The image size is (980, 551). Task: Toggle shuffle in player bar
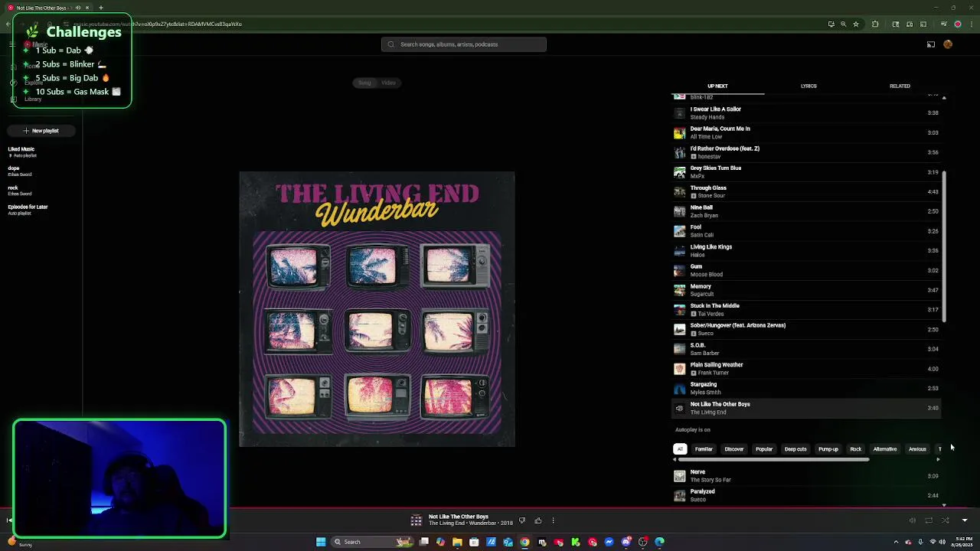(946, 520)
